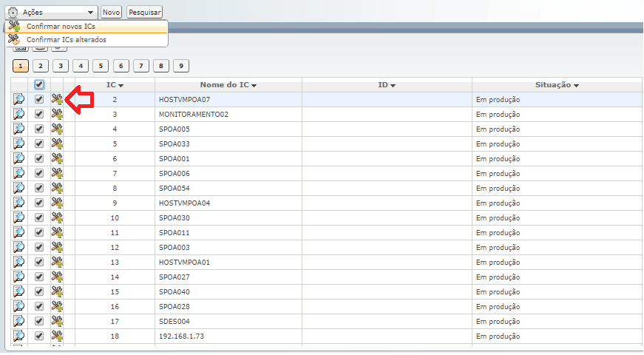Click the confirm tools icon for MONITORAMENTO02
This screenshot has height=355, width=644.
click(x=57, y=114)
